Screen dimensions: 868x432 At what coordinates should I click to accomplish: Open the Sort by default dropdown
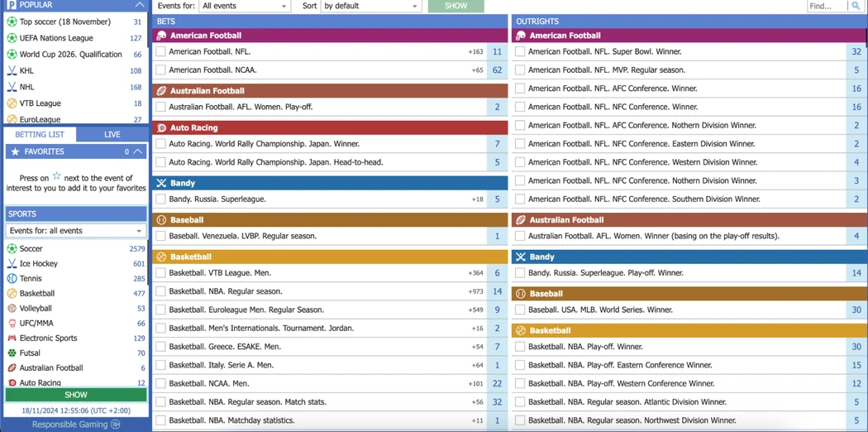370,6
